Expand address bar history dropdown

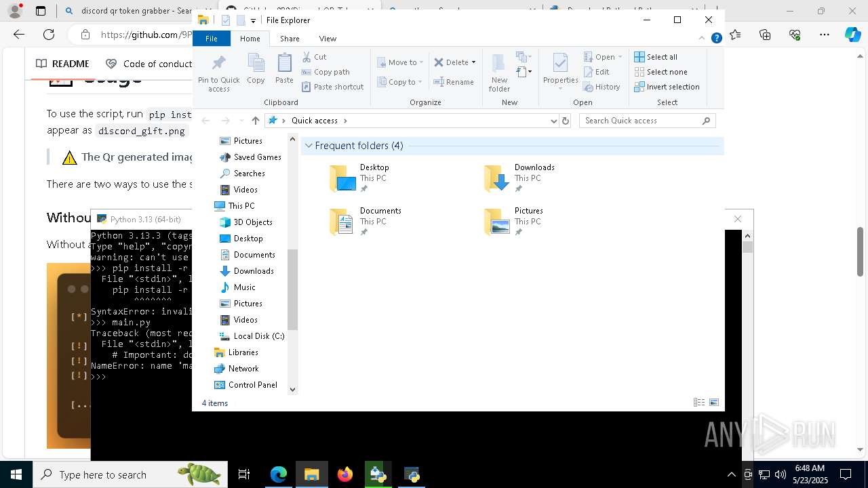point(554,121)
